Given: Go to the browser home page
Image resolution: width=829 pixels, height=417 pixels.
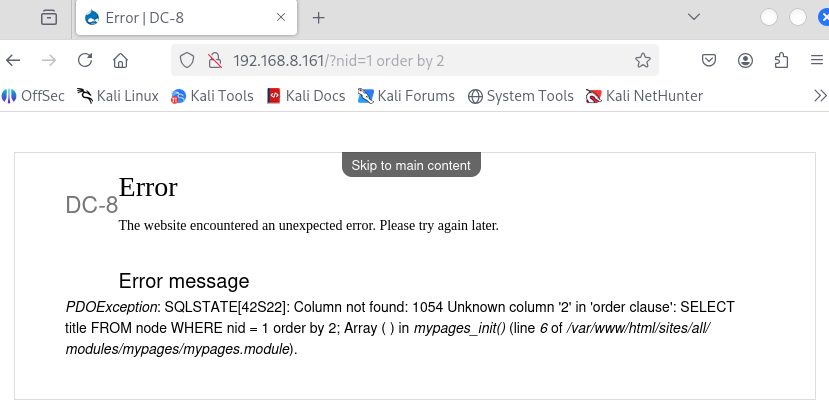Looking at the screenshot, I should 120,61.
